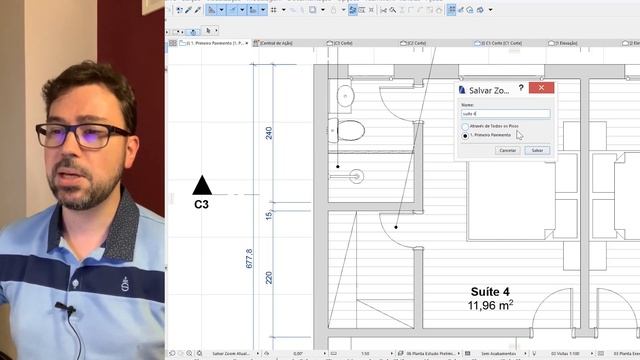Click Cancelar in the Salvar Zoom dialog
The height and width of the screenshot is (360, 640).
tap(508, 150)
